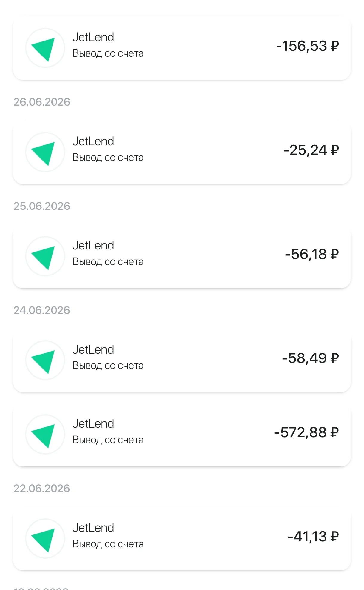
Task: Select the 26.06.2026 date header
Action: coord(42,102)
